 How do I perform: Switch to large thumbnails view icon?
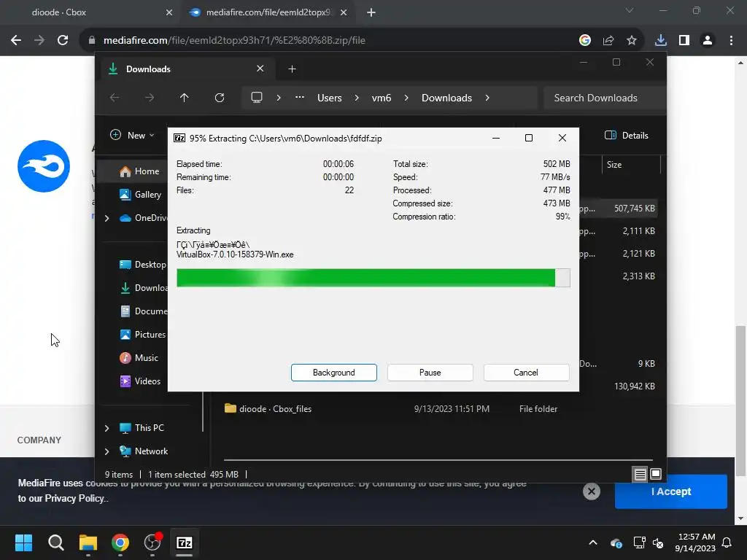[x=656, y=474]
